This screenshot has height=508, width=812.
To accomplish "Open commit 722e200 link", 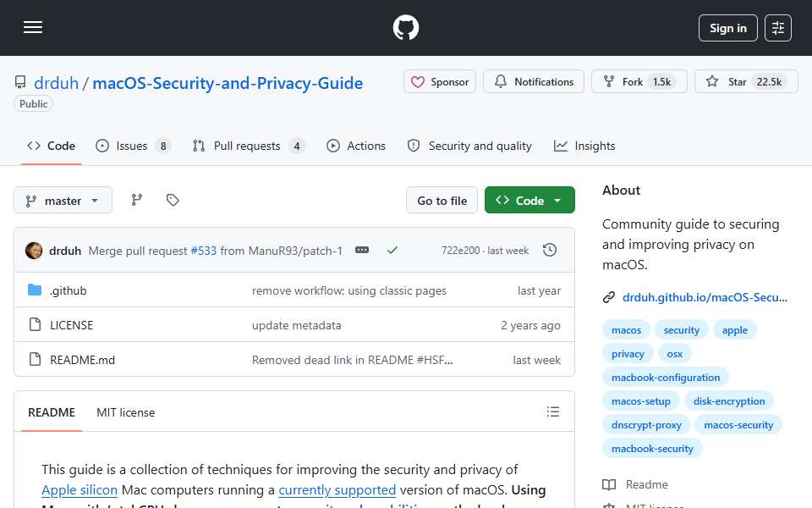I will click(x=460, y=251).
